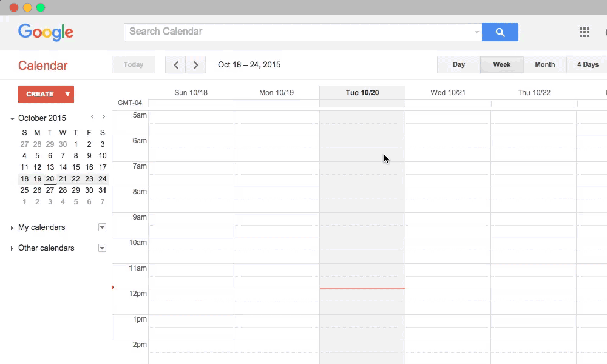Click the October 2015 month label
This screenshot has width=607, height=364.
[42, 118]
